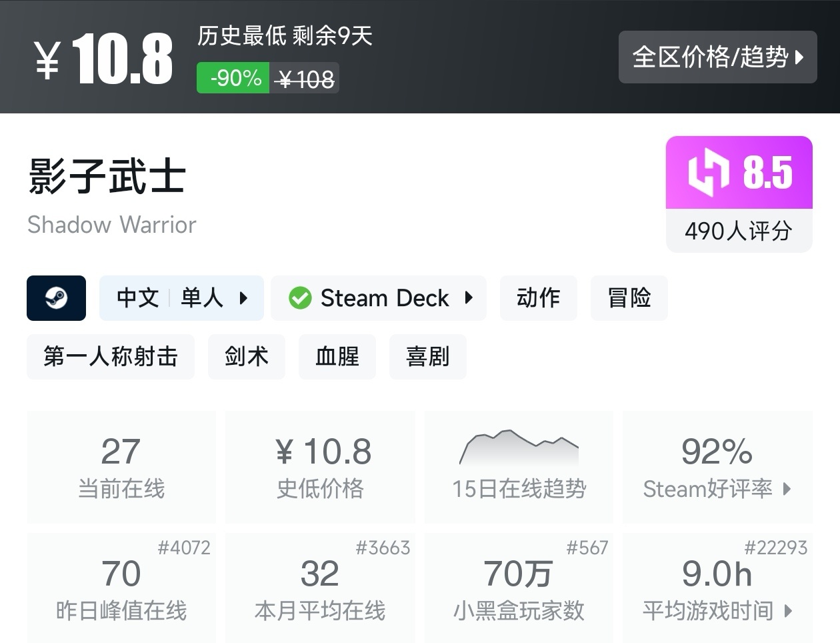Expand the Steam Deck compatibility tag
840x643 pixels.
tap(379, 298)
